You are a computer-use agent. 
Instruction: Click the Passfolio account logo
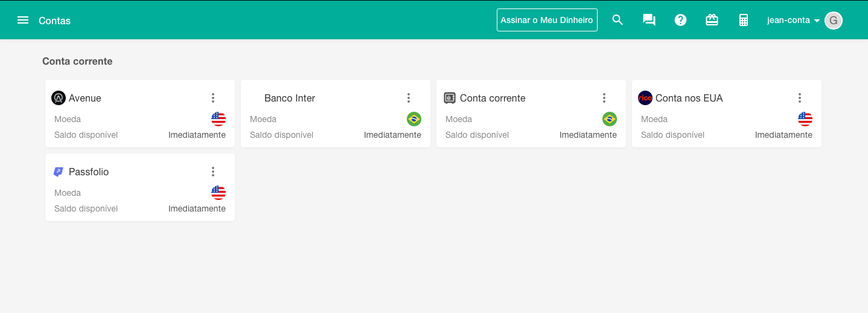click(x=59, y=172)
